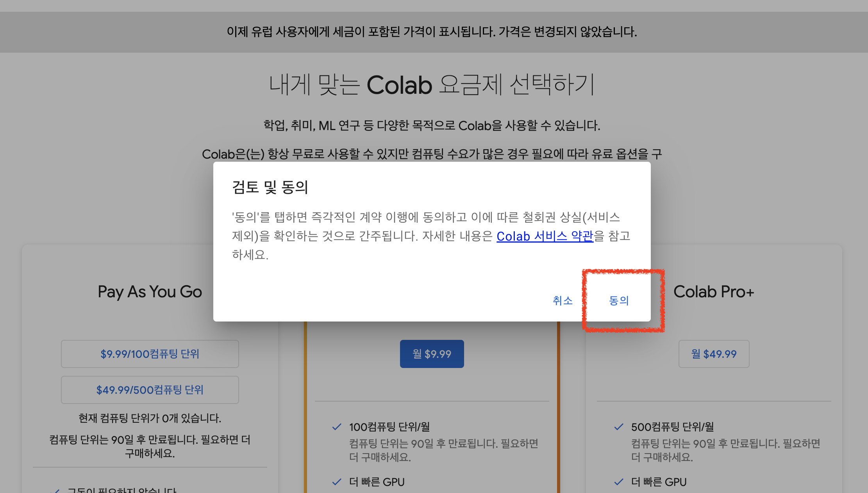This screenshot has width=868, height=493.
Task: Click the 취소 cancel button
Action: point(563,300)
